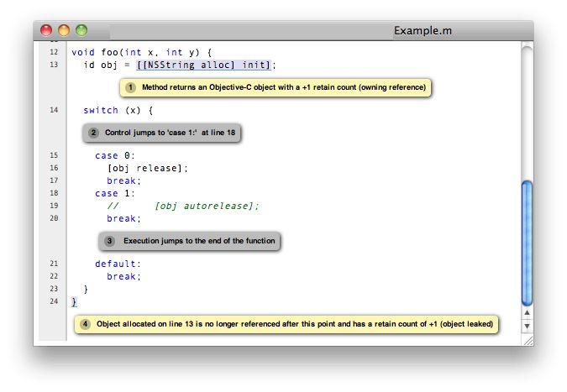Image resolution: width=567 pixels, height=392 pixels.
Task: Click the yellow minimize window button
Action: (x=64, y=30)
